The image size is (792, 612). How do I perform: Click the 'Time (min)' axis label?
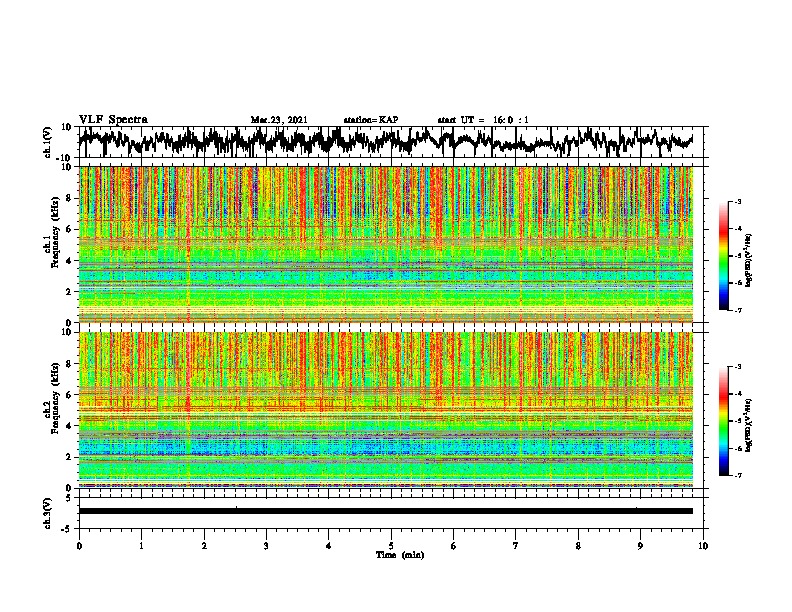click(x=400, y=555)
